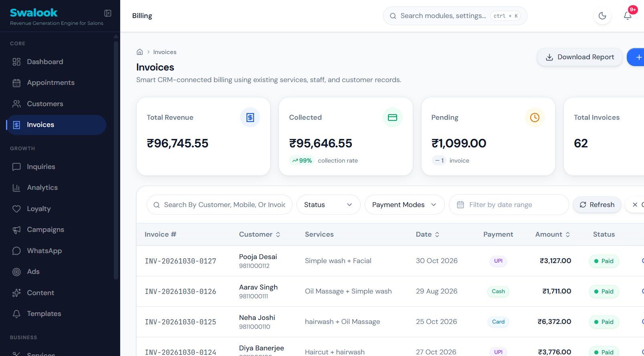Refresh the invoice list
644x356 pixels.
coord(597,205)
